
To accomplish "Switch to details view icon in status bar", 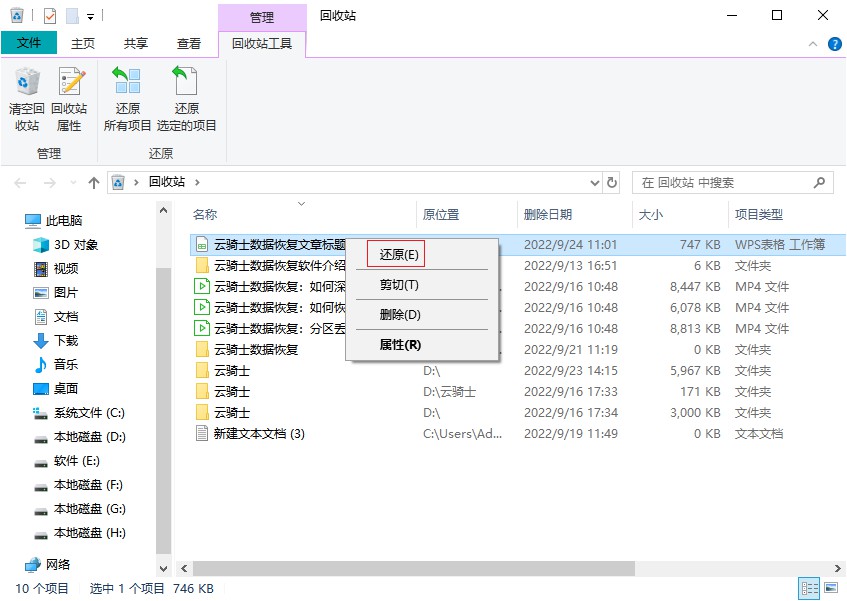I will pos(809,589).
